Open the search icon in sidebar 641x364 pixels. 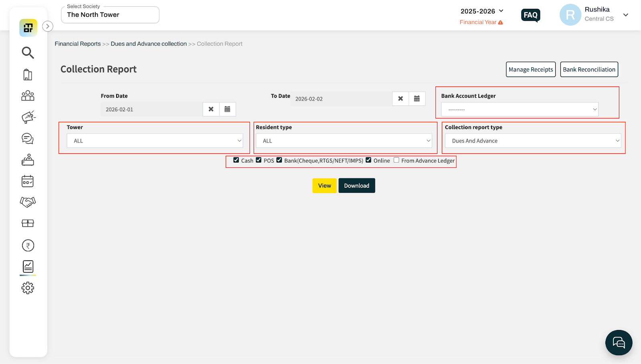pyautogui.click(x=28, y=52)
